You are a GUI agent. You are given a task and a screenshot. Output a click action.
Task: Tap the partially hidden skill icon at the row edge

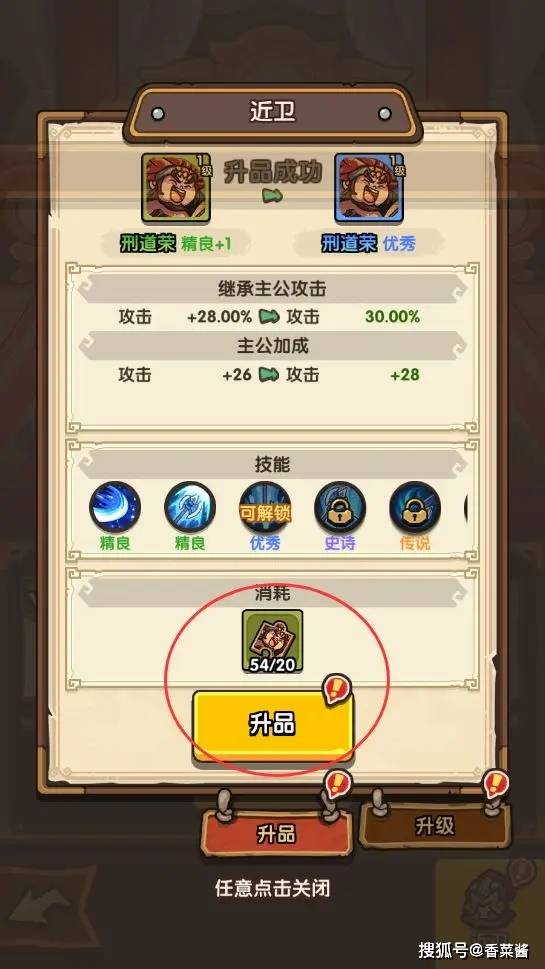(466, 507)
